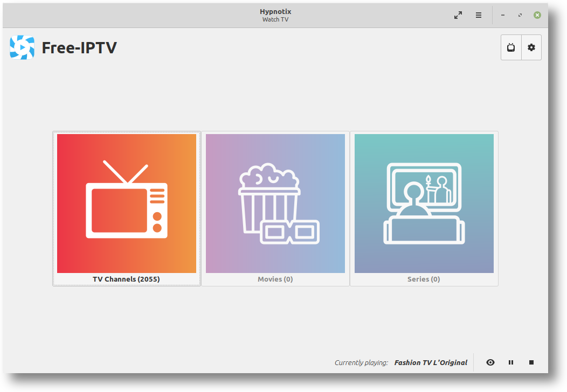Pause the current playback

(511, 362)
